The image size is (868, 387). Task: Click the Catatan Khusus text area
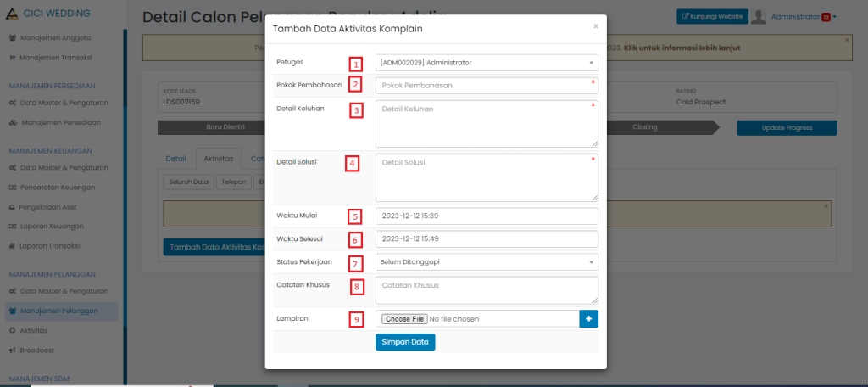pos(487,289)
